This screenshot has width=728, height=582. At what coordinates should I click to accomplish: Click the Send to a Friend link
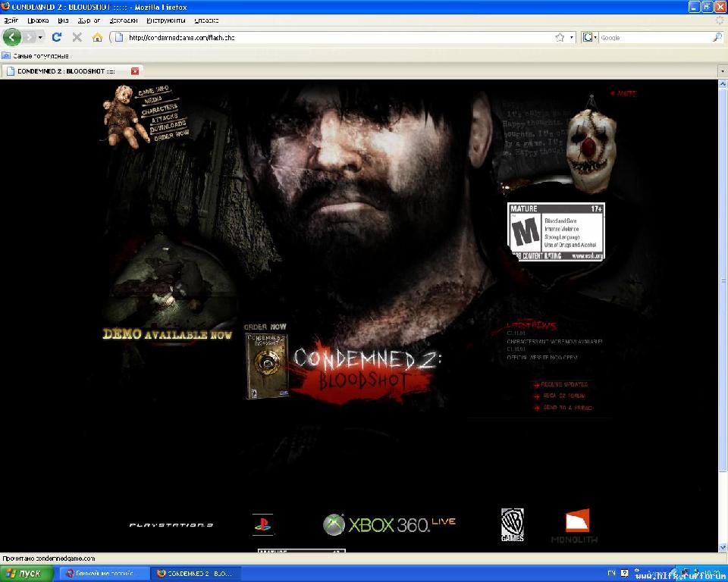pos(567,408)
